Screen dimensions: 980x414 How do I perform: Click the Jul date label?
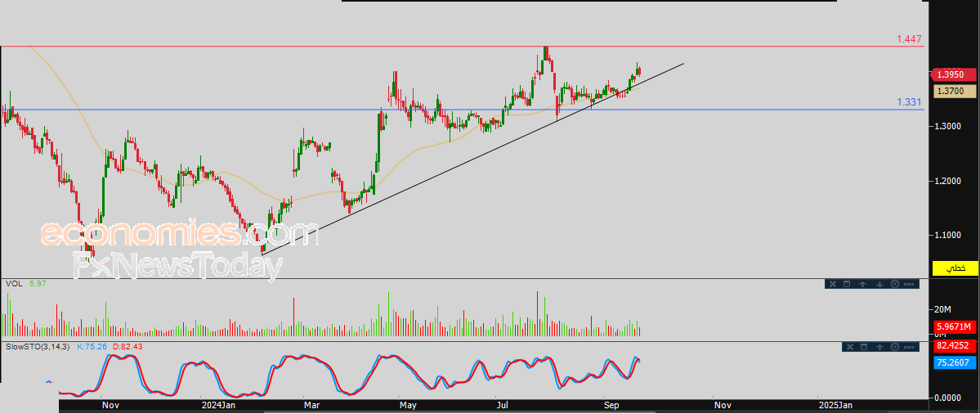[502, 405]
